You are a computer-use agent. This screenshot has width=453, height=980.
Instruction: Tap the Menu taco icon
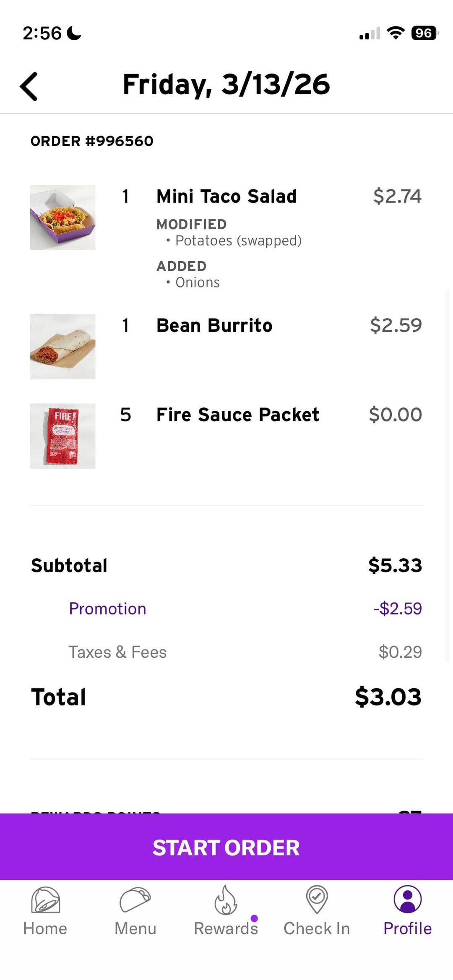coord(135,899)
